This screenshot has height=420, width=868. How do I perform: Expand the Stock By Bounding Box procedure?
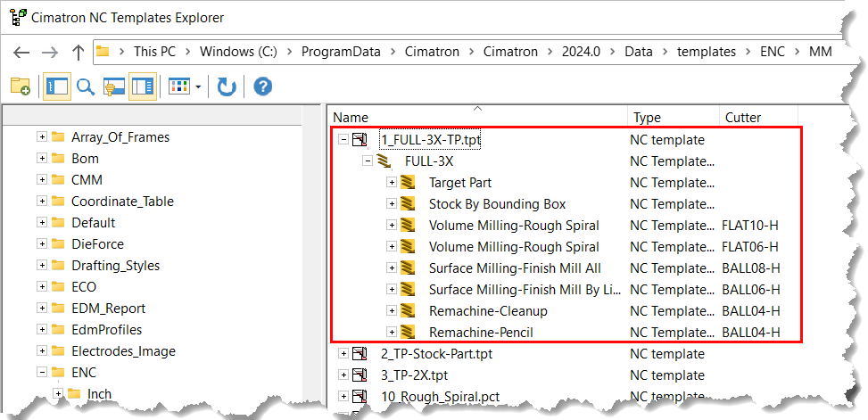tap(392, 203)
